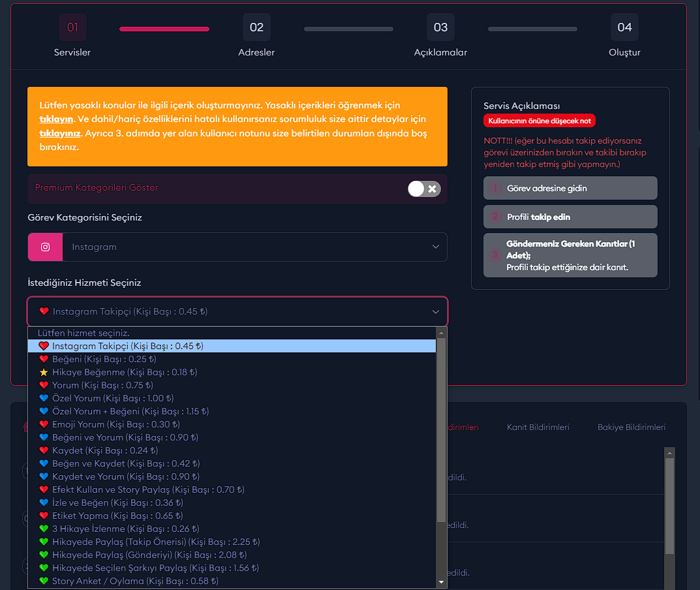The width and height of the screenshot is (700, 590).
Task: Select Hikayede Paylaş (Gönderiyi) option
Action: (x=232, y=555)
